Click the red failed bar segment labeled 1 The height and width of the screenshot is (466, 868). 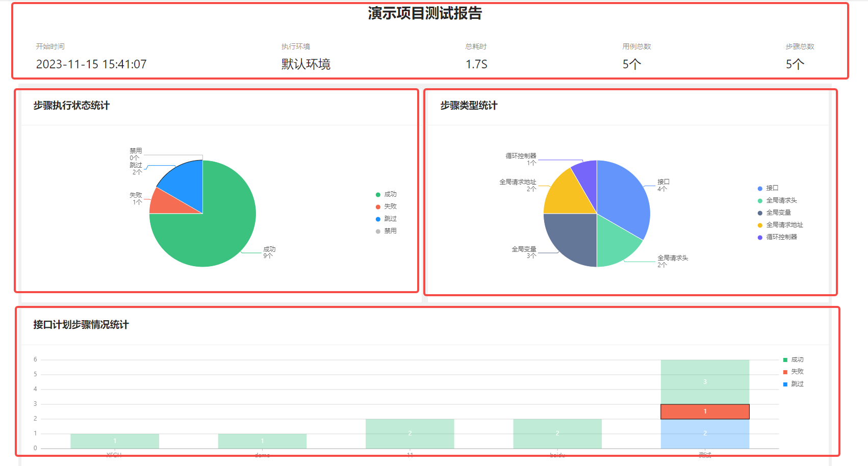click(705, 411)
